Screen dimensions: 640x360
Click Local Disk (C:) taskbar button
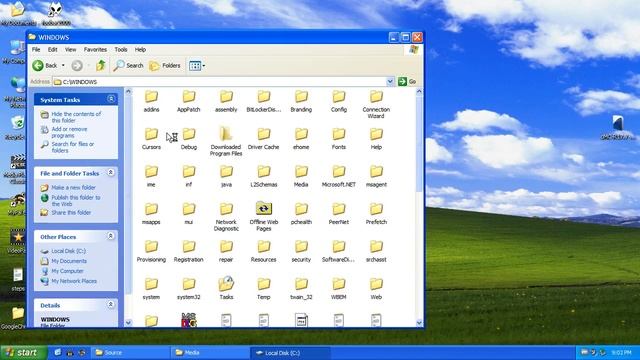(x=289, y=353)
